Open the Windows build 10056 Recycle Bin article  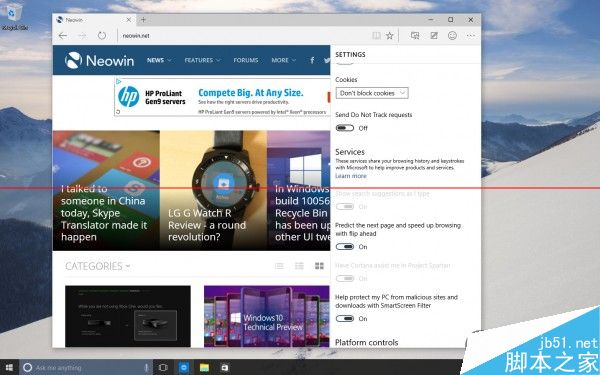point(298,191)
